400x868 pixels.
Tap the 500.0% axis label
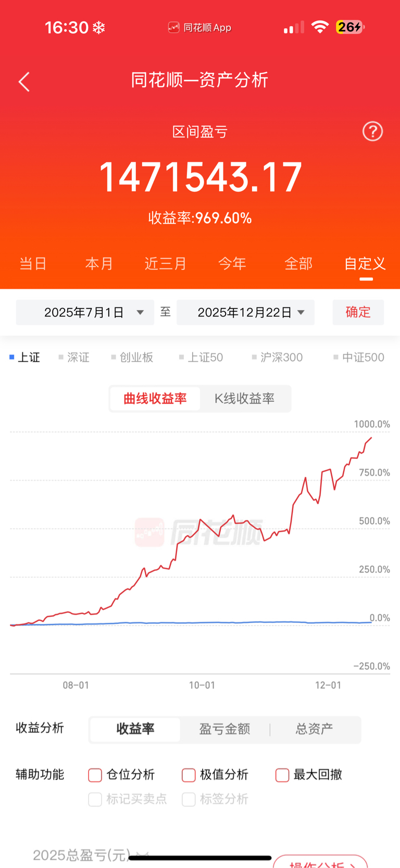tap(374, 521)
